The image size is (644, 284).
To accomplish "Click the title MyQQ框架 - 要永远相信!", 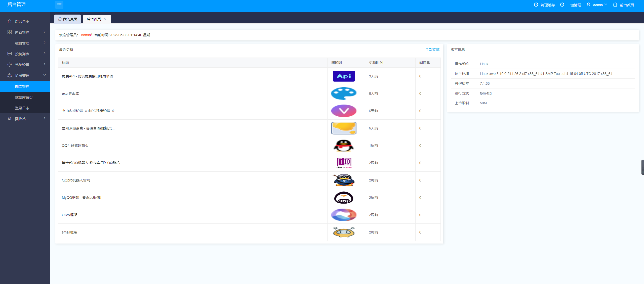I will [82, 198].
